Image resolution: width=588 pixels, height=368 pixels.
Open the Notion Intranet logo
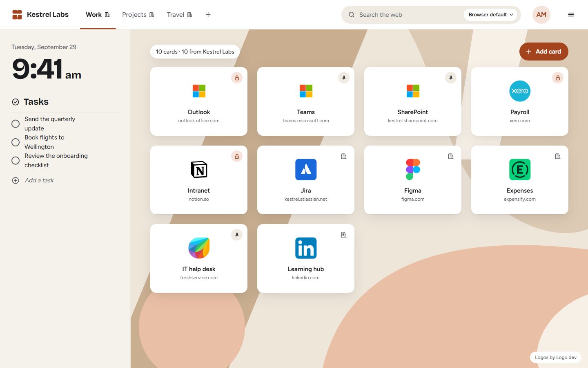[199, 170]
